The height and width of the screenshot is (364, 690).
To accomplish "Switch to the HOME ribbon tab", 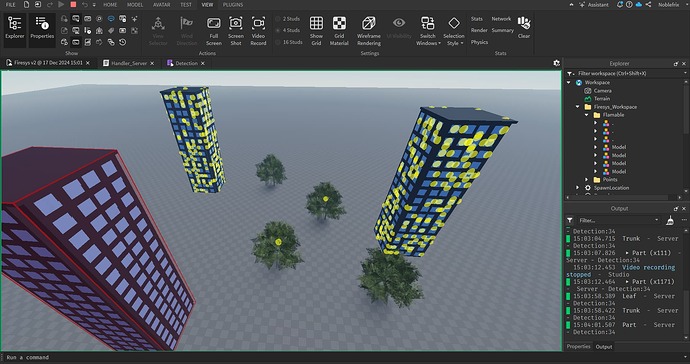I will coord(110,4).
